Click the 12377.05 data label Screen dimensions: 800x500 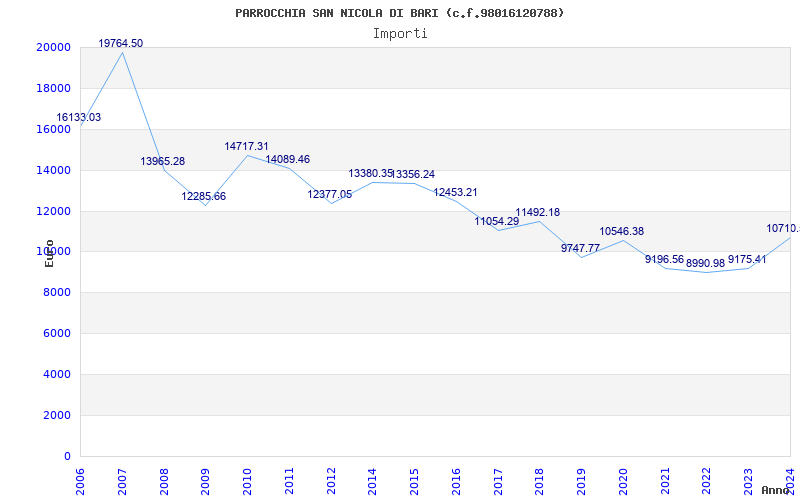pos(330,194)
